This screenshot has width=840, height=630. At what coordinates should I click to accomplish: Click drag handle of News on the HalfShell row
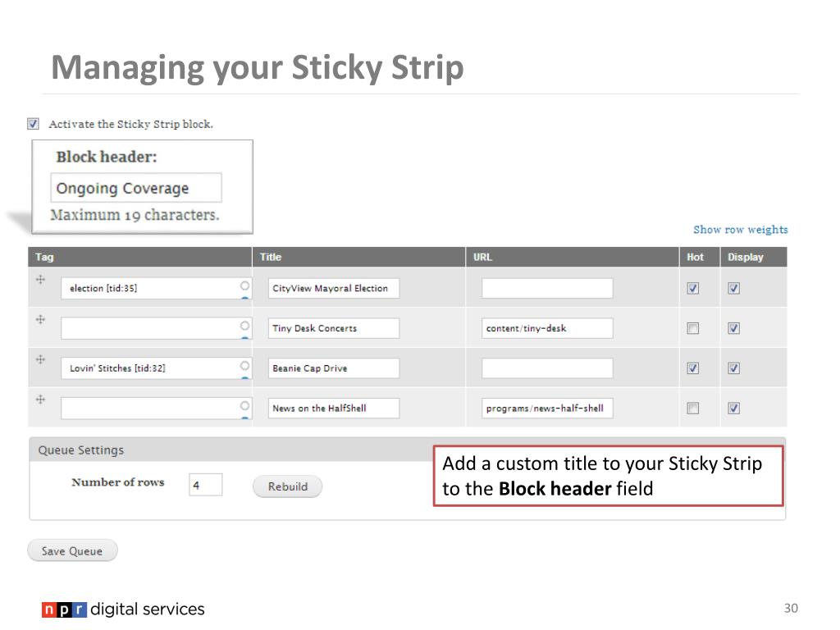point(40,399)
